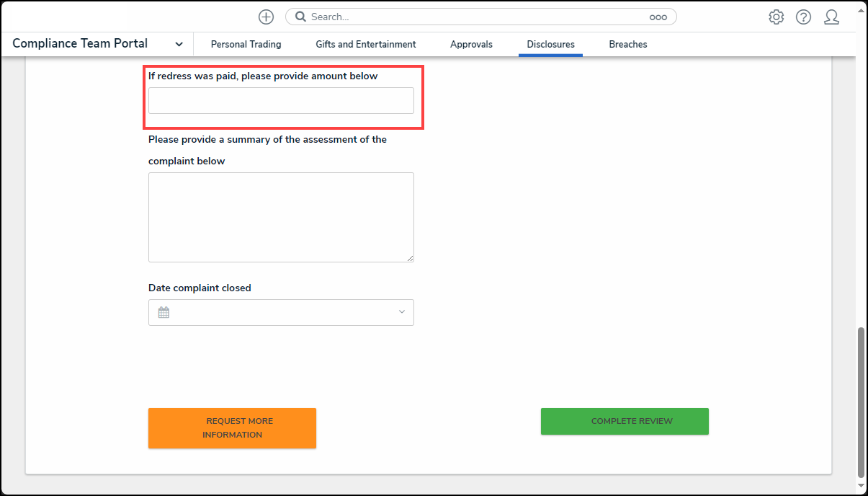Image resolution: width=868 pixels, height=496 pixels.
Task: Open the help question mark icon
Action: click(x=803, y=17)
